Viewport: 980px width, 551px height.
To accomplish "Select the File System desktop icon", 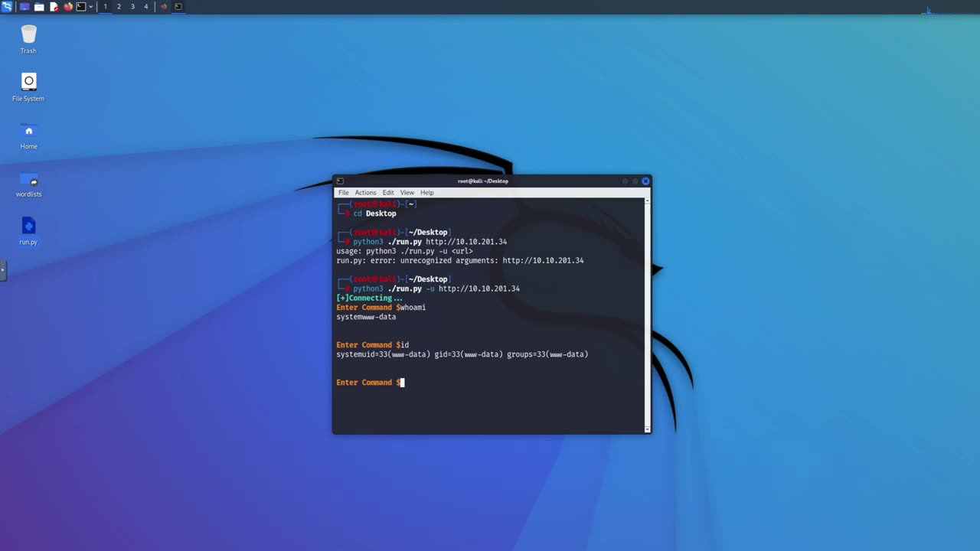I will click(x=28, y=87).
